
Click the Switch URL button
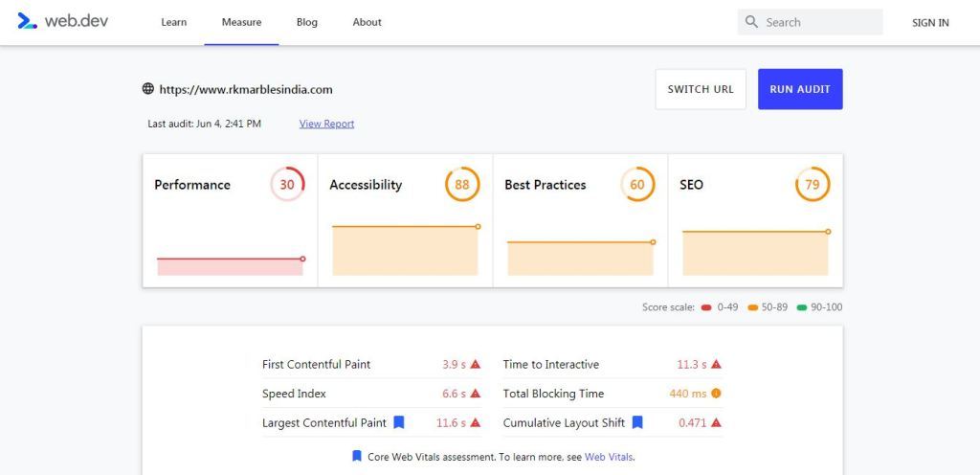[701, 89]
